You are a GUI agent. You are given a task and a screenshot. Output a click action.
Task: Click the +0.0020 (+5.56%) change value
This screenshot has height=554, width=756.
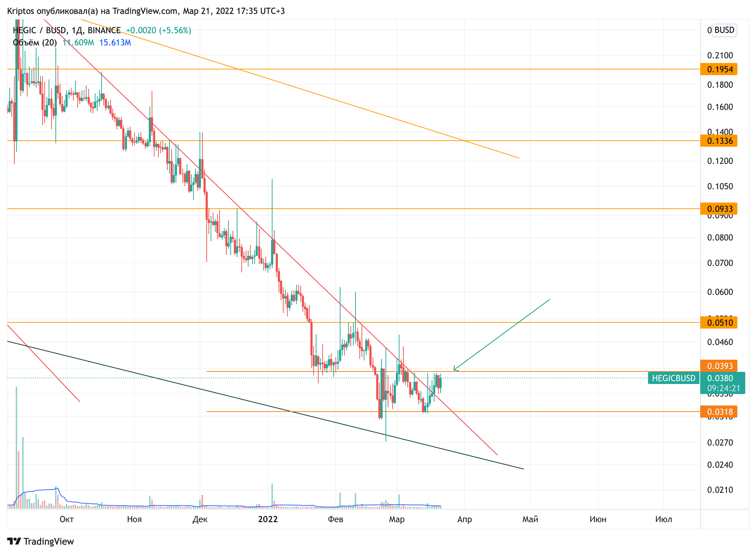coord(158,30)
